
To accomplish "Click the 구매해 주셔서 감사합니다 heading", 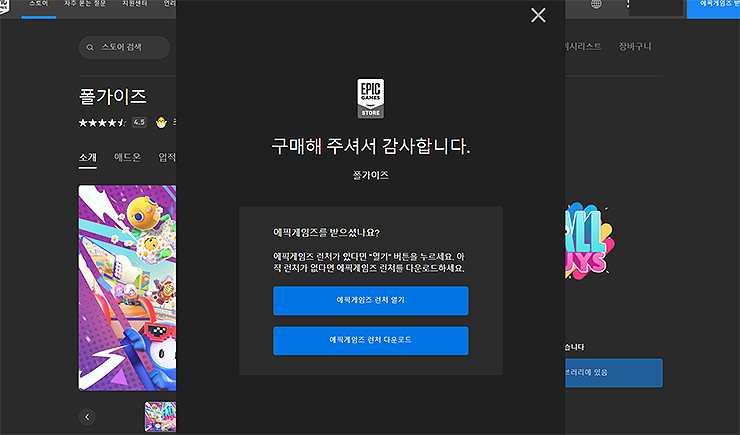I will coord(370,146).
